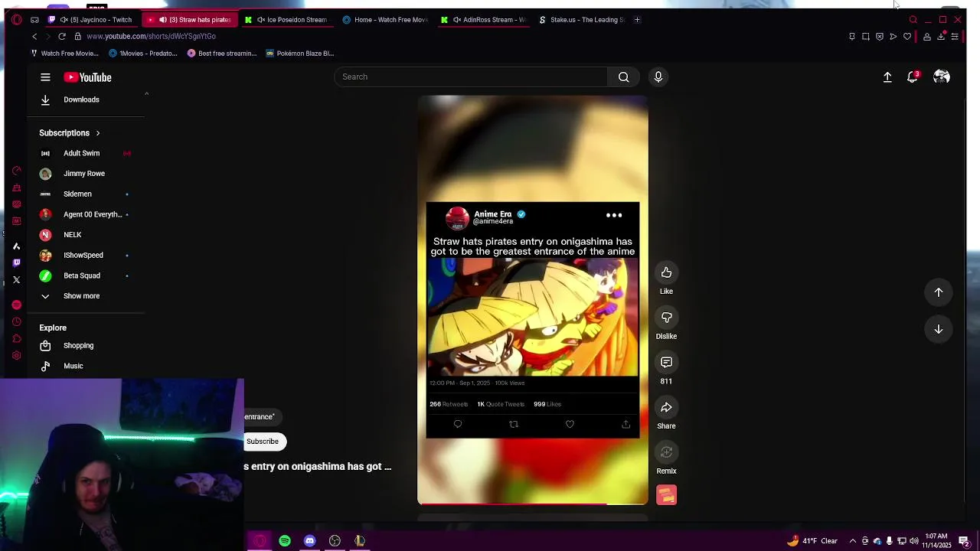Open the 41°F Clear weather widget
The width and height of the screenshot is (980, 551).
(812, 541)
